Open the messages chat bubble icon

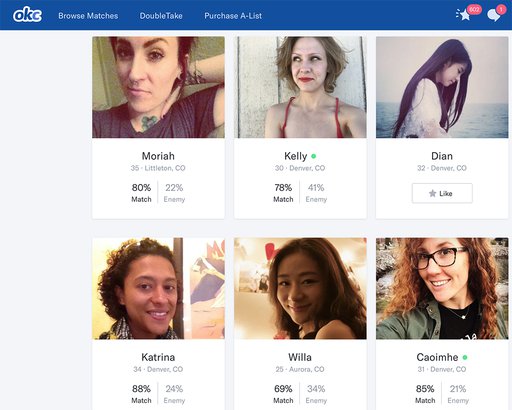pos(493,15)
